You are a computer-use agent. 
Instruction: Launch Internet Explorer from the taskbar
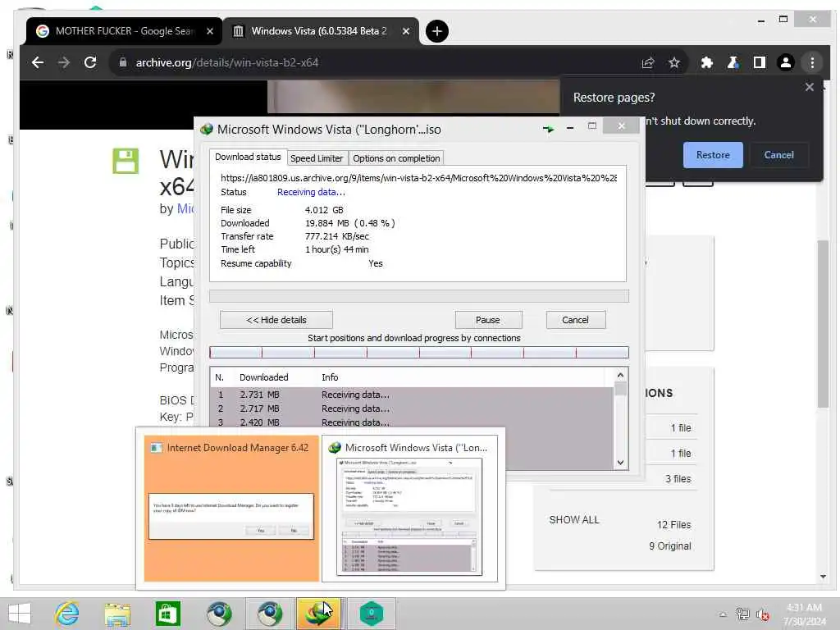(67, 614)
